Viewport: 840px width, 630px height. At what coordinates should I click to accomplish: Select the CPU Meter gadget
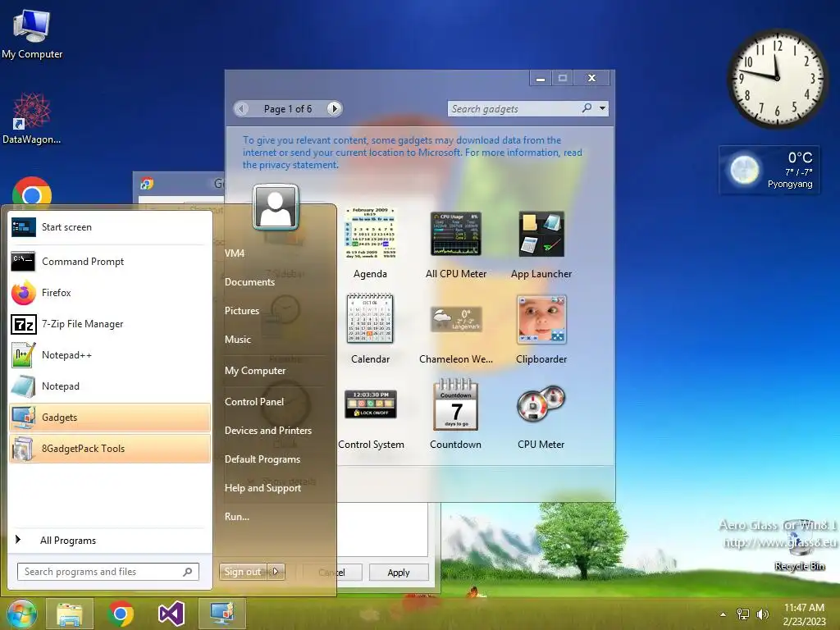tap(541, 417)
